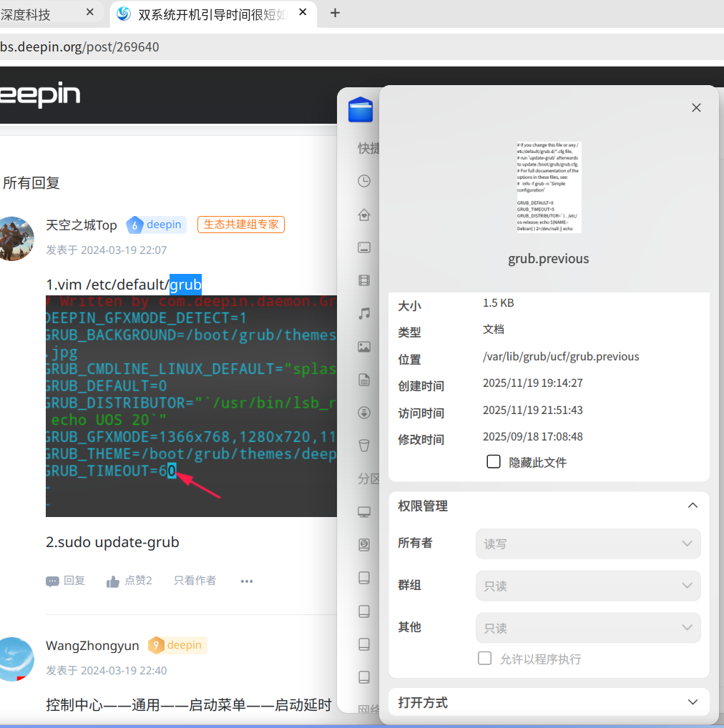The height and width of the screenshot is (728, 724).
Task: Select the 双系统开机引导时间很短 browser tab
Action: pos(212,14)
